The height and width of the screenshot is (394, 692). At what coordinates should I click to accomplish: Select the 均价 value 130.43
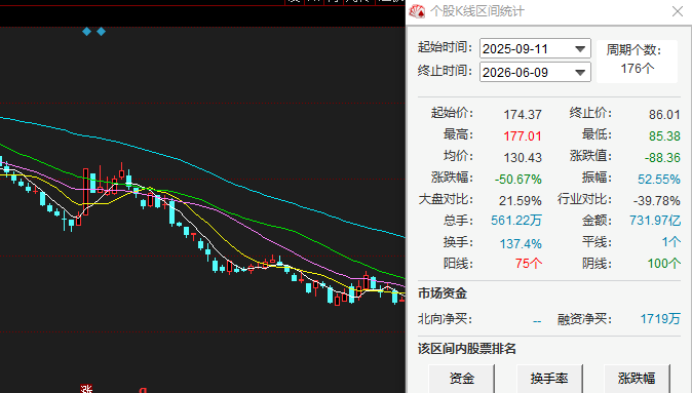pyautogui.click(x=523, y=158)
